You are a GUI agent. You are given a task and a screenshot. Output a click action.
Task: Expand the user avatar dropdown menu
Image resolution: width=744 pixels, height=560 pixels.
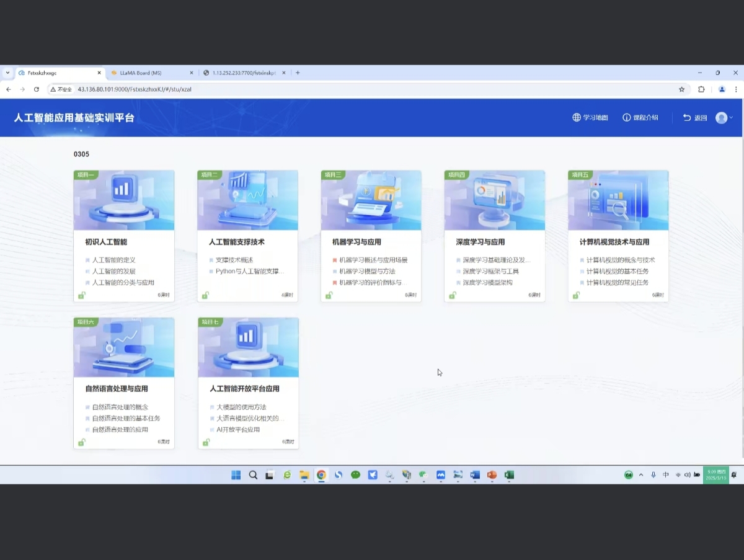pos(724,118)
